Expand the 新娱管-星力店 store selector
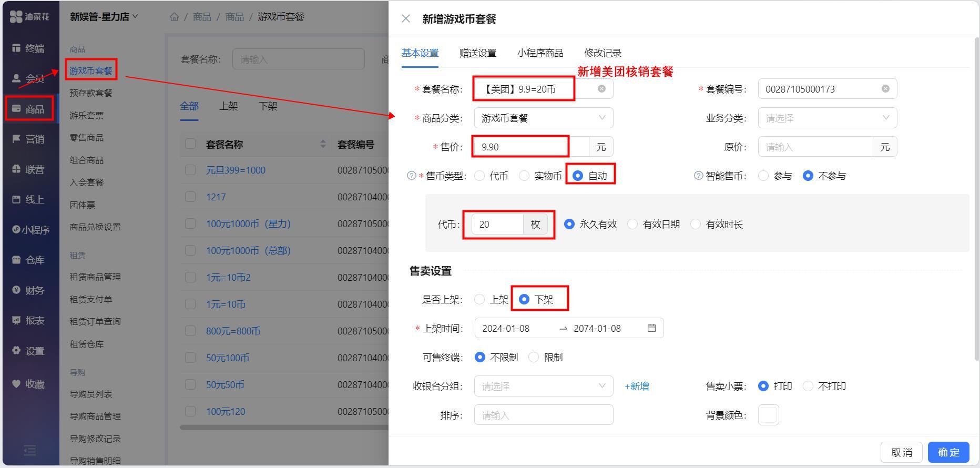This screenshot has width=980, height=468. coord(104,17)
